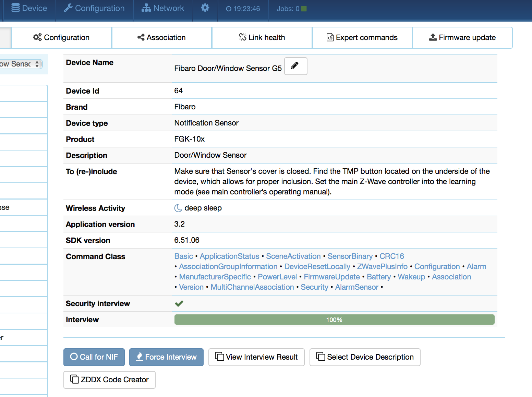Open the ZWavePlusInfo command class
The width and height of the screenshot is (532, 397).
tap(382, 267)
